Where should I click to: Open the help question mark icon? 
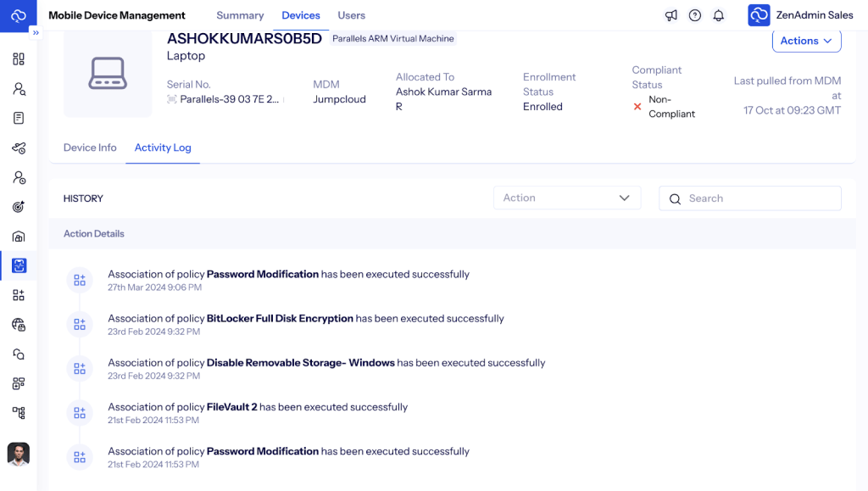[695, 15]
